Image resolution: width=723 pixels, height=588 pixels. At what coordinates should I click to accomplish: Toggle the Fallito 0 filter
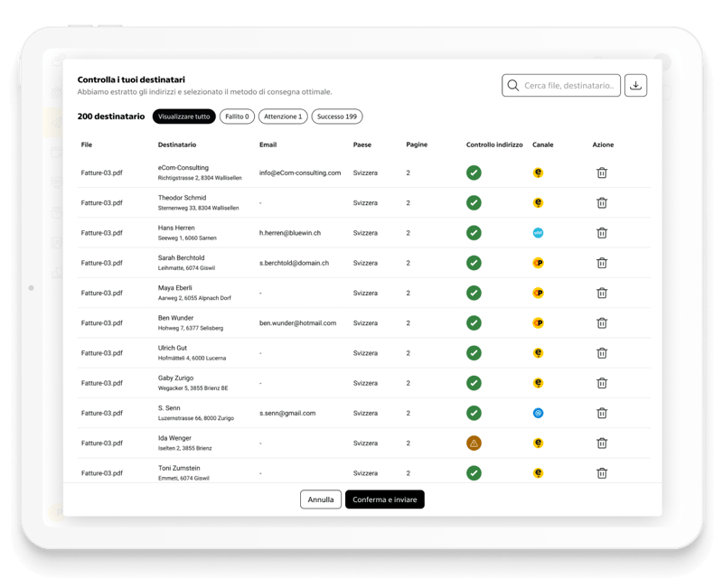coord(237,117)
